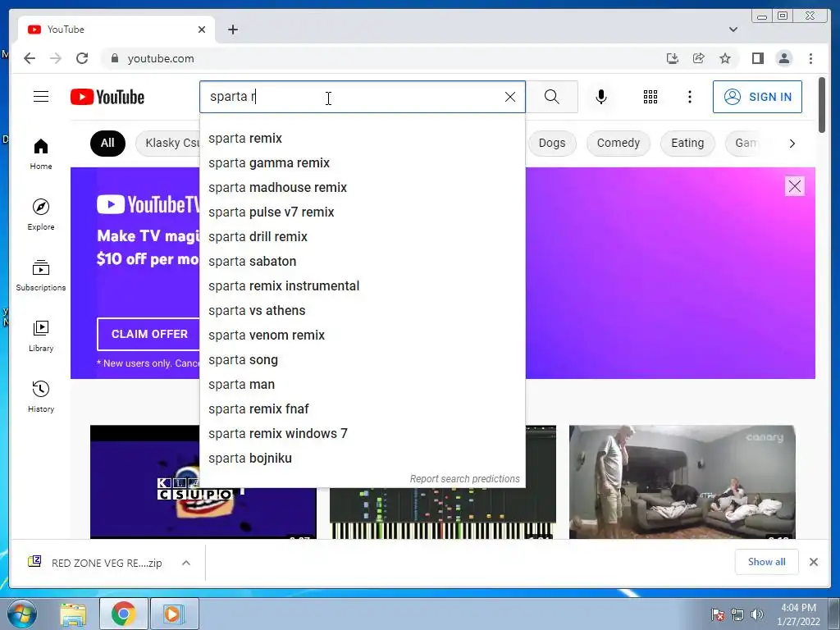Choose suggestion "sparta remix"
This screenshot has width=840, height=630.
(362, 138)
